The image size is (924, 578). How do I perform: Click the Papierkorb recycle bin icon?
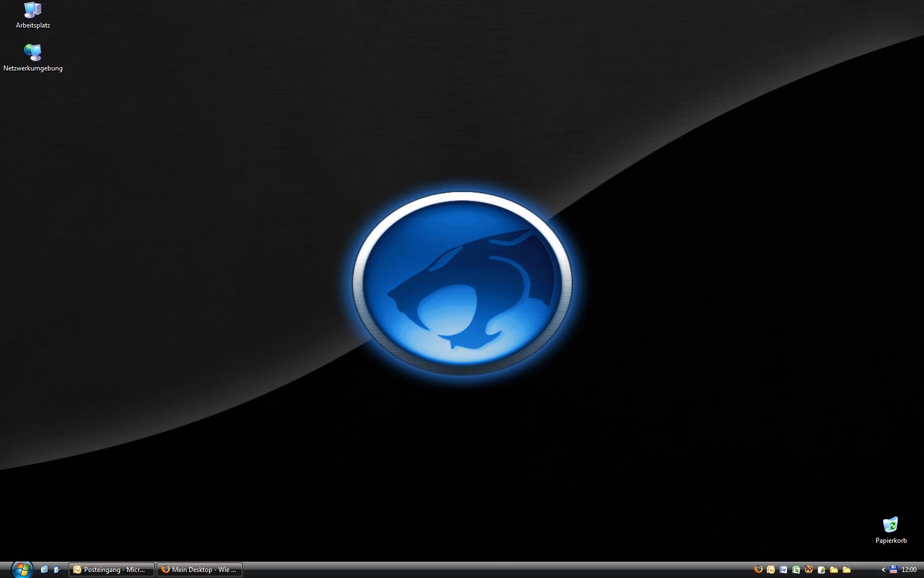point(890,525)
